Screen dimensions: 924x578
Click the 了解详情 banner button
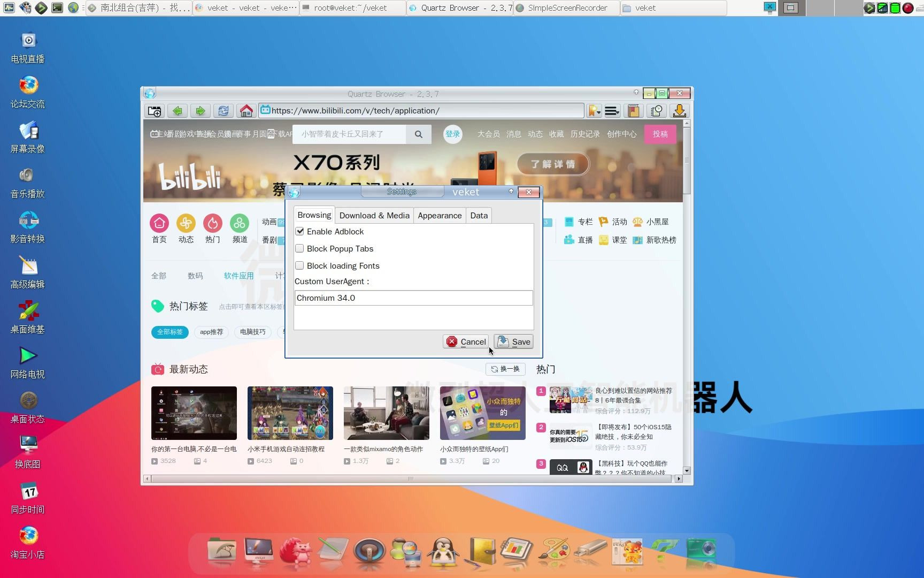[x=553, y=164]
